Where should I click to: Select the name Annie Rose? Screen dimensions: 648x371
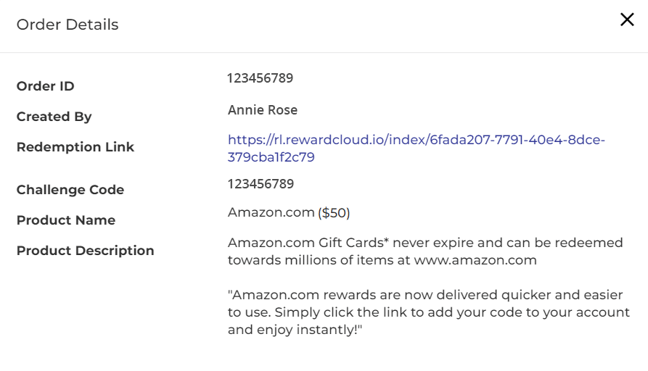point(262,110)
